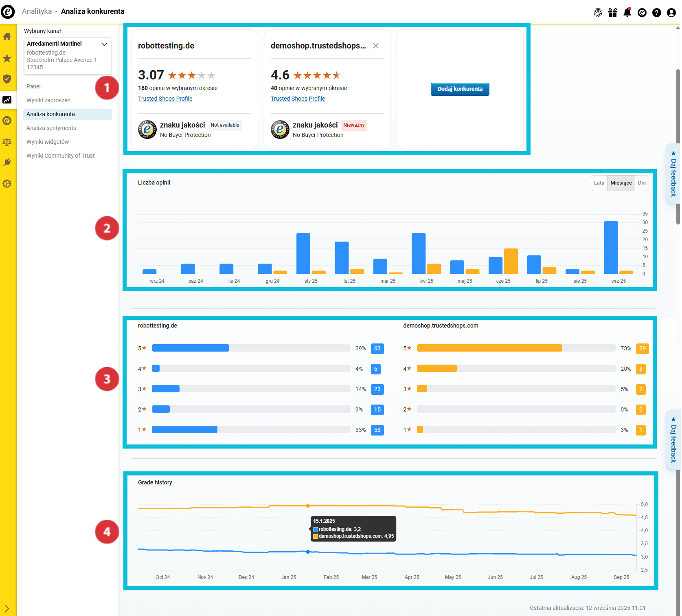Open the settings gear in the sidebar
Image resolution: width=682 pixels, height=616 pixels.
click(x=7, y=184)
